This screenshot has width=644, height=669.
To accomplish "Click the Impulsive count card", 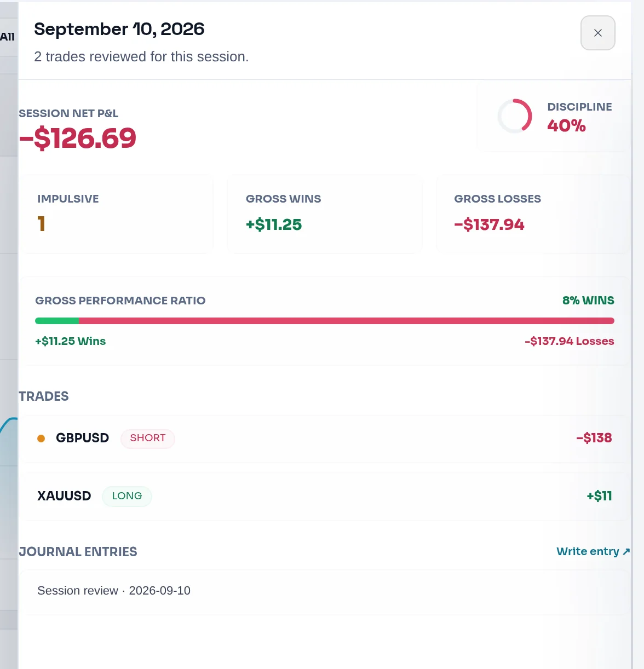I will [x=117, y=214].
